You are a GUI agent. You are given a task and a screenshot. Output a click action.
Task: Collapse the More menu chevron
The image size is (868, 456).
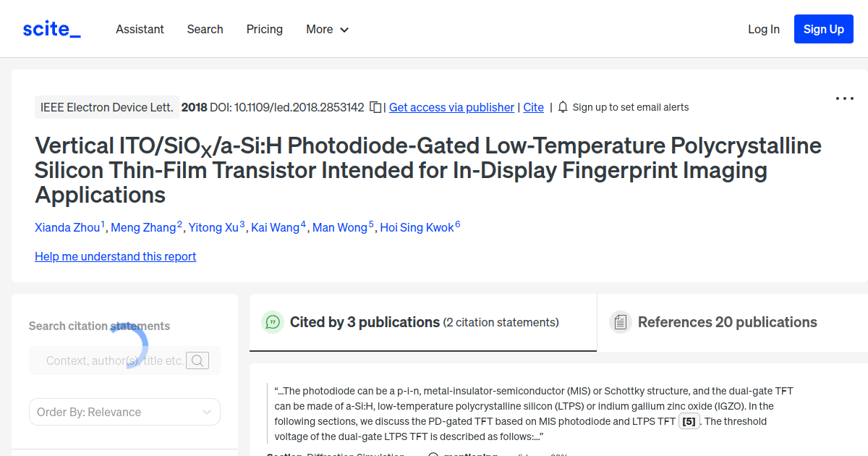click(346, 30)
